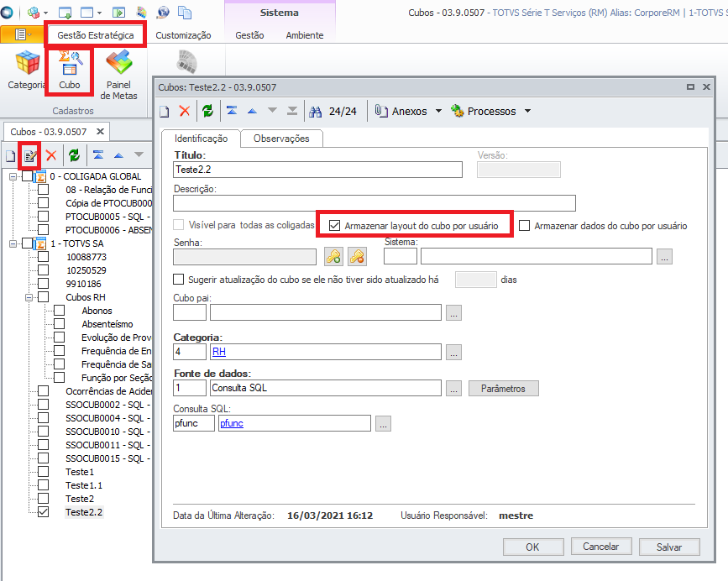Click into the Título field containing Teste2.2
728x581 pixels.
click(317, 170)
